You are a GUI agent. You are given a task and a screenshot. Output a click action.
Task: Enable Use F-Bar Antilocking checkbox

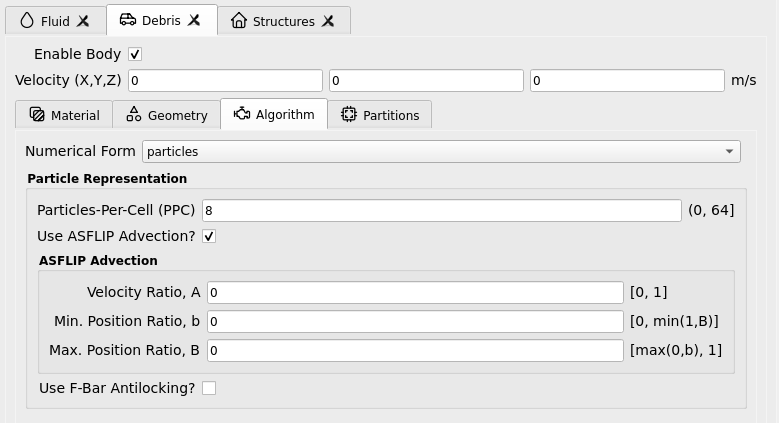209,388
